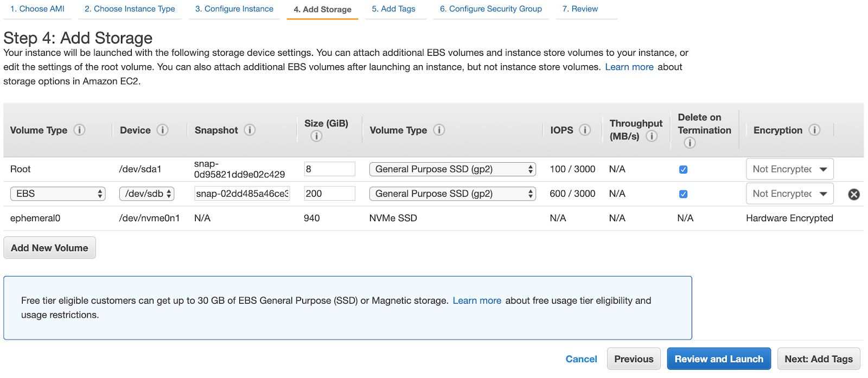This screenshot has width=868, height=378.
Task: Click the Review and Launch button
Action: pos(718,359)
